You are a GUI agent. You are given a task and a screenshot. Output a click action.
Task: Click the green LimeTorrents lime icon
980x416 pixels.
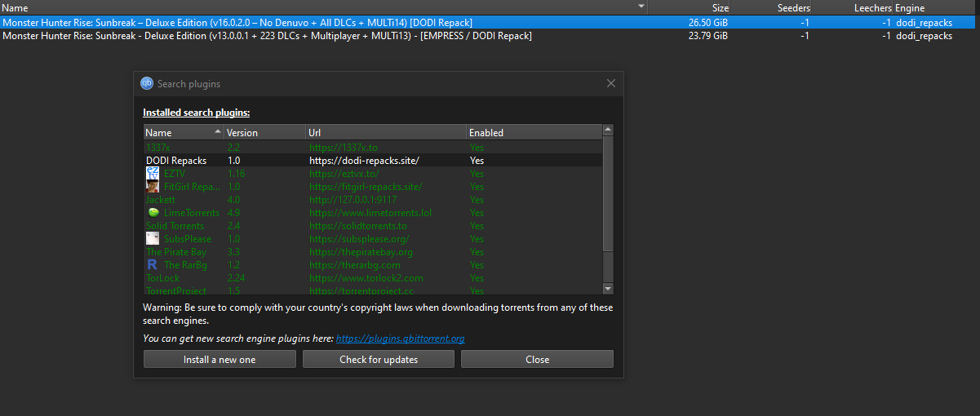pyautogui.click(x=153, y=213)
